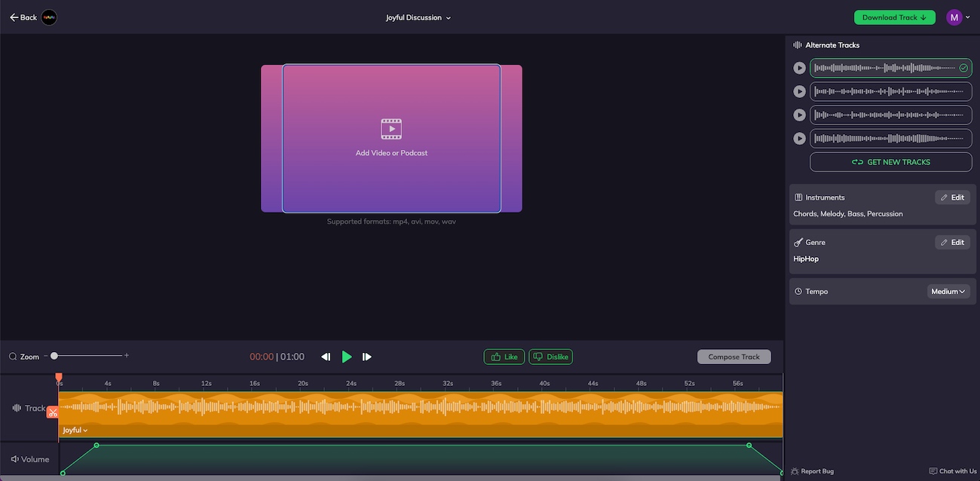Click the scissors cut icon on track
The width and height of the screenshot is (980, 481).
[x=52, y=412]
